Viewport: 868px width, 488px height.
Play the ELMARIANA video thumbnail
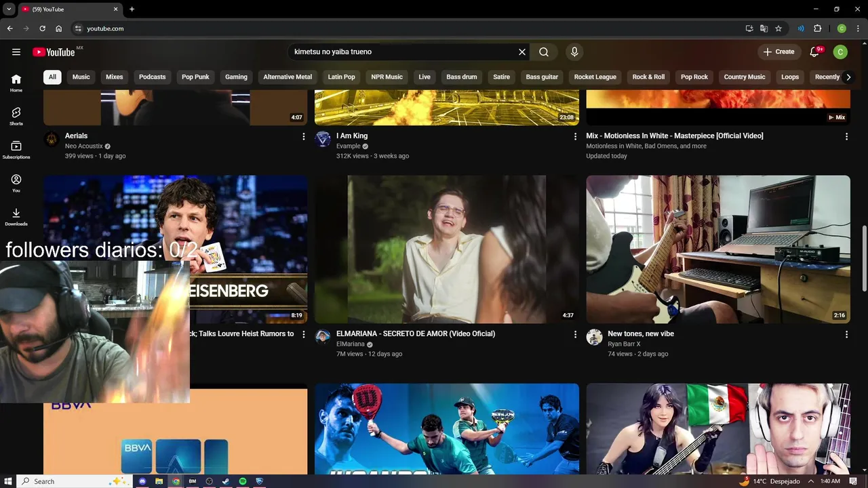coord(447,249)
